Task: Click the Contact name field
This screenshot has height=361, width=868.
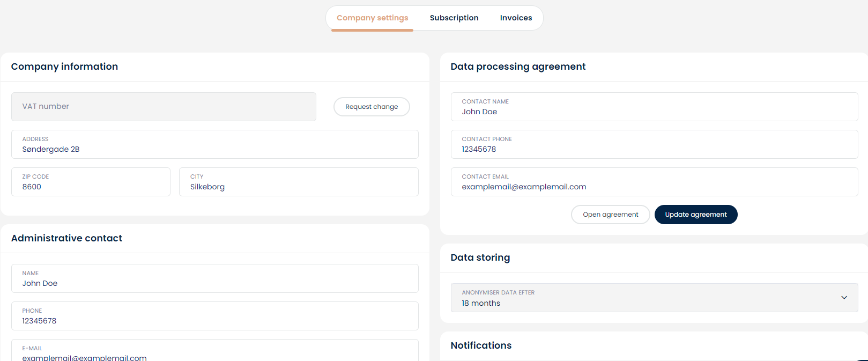Action: click(x=654, y=107)
